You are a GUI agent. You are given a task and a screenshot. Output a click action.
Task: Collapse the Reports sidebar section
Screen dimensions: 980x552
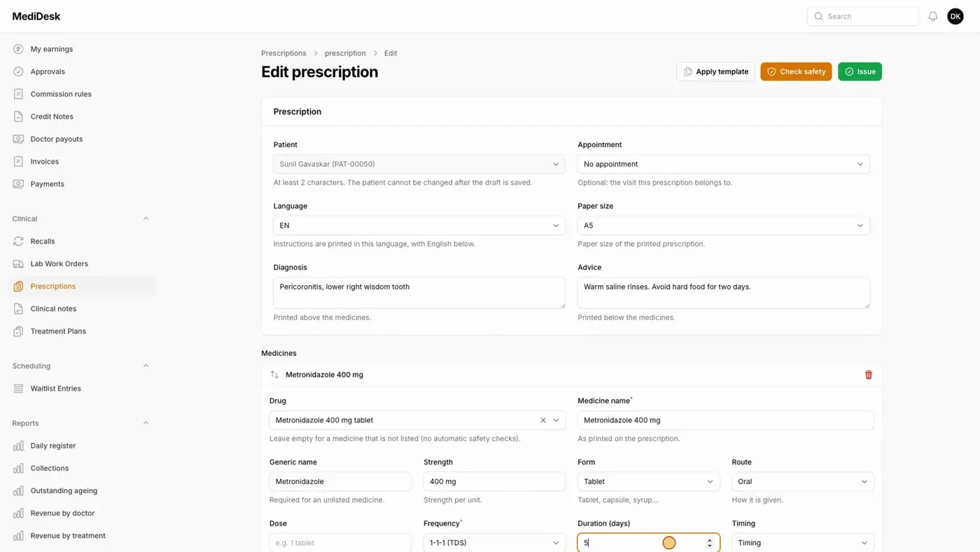[146, 423]
